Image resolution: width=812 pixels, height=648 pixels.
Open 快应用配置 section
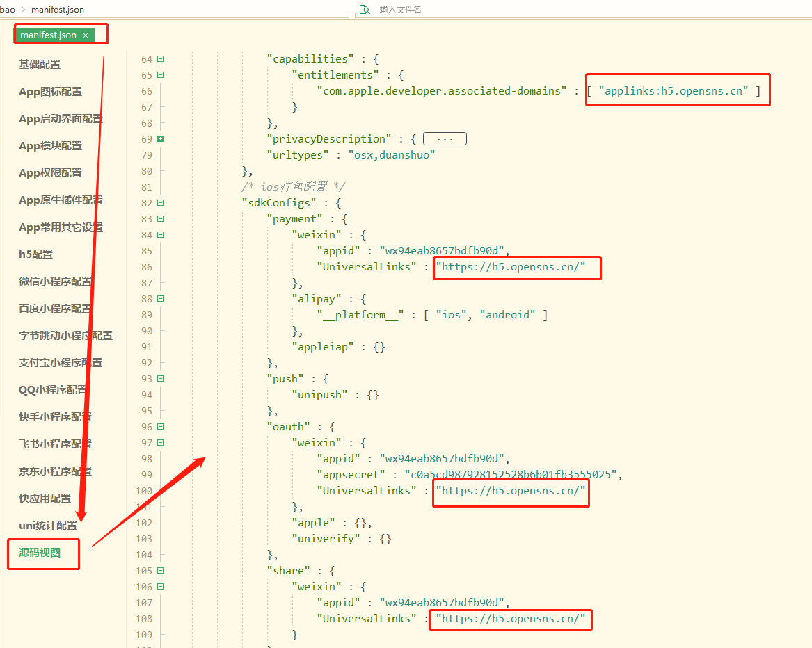tap(45, 499)
